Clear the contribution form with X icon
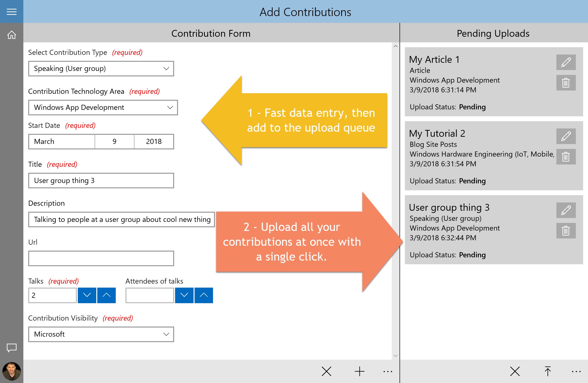This screenshot has height=383, width=588. 326,371
